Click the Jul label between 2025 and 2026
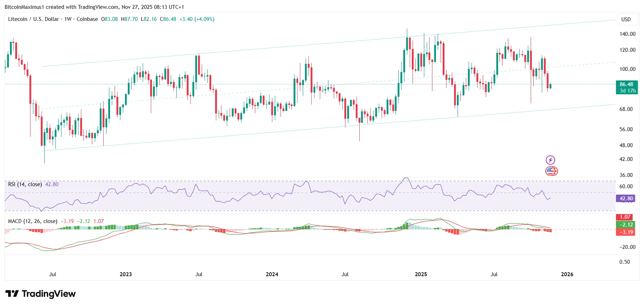The image size is (644, 307). click(x=494, y=274)
